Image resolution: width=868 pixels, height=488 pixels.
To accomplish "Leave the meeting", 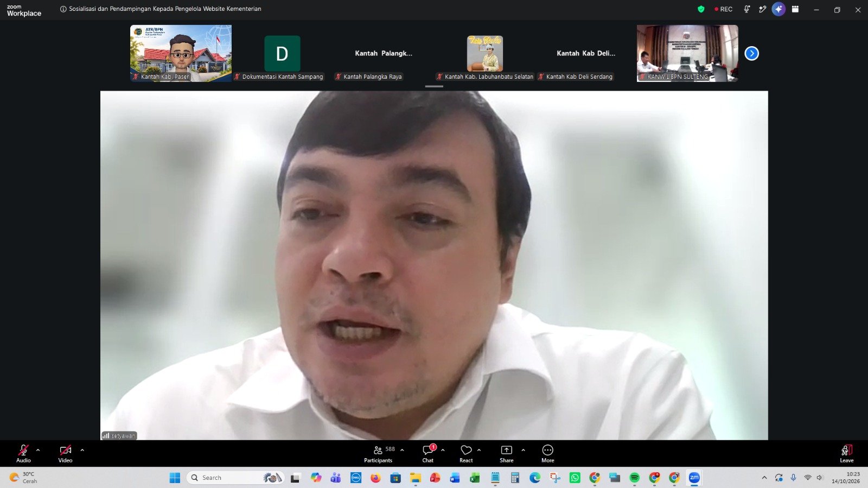I will pyautogui.click(x=847, y=454).
